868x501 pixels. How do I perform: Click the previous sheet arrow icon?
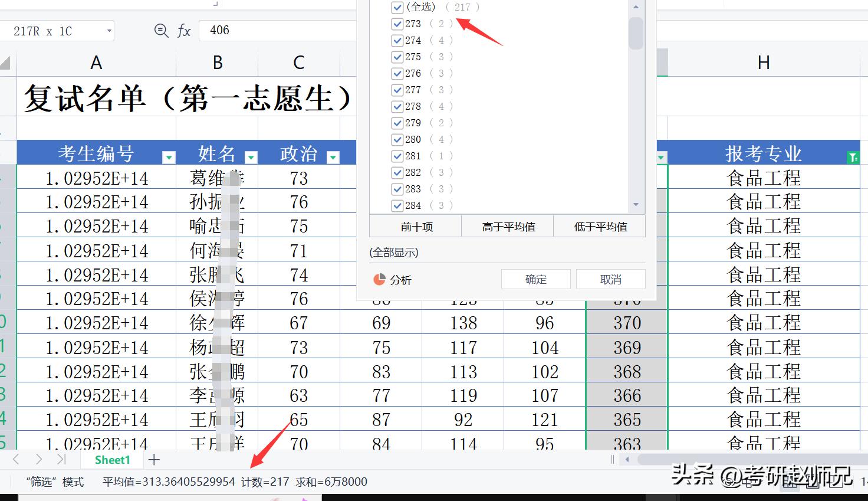pos(16,459)
